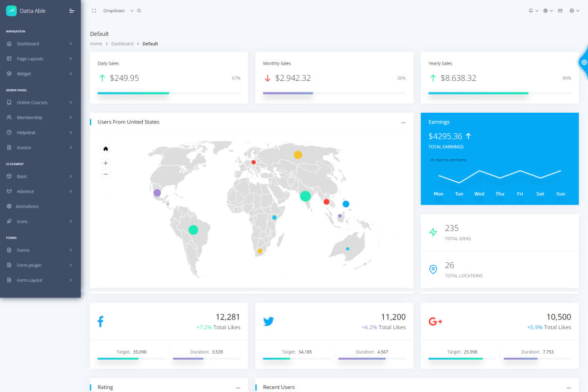Click the Facebook icon on the likes card
Screen dimensions: 588x392
[x=100, y=321]
